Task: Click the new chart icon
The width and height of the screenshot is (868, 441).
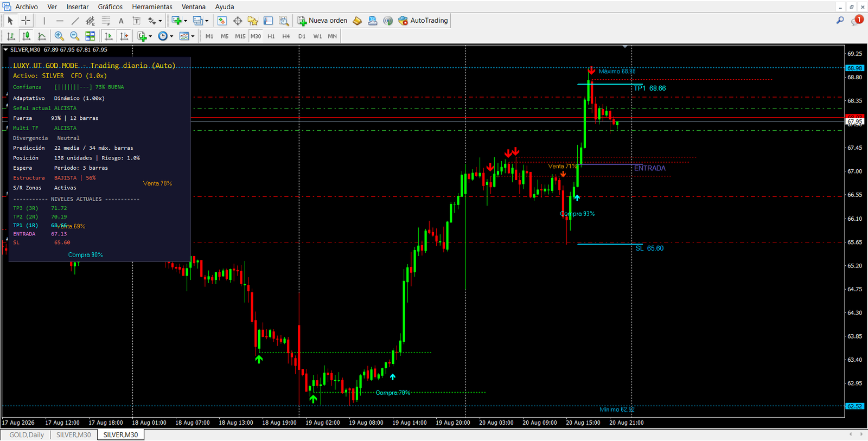Action: click(176, 21)
